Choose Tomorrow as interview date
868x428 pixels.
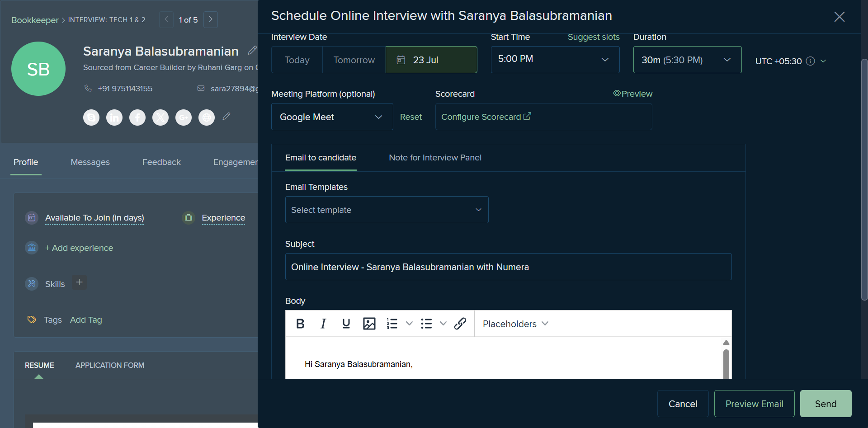pos(354,60)
